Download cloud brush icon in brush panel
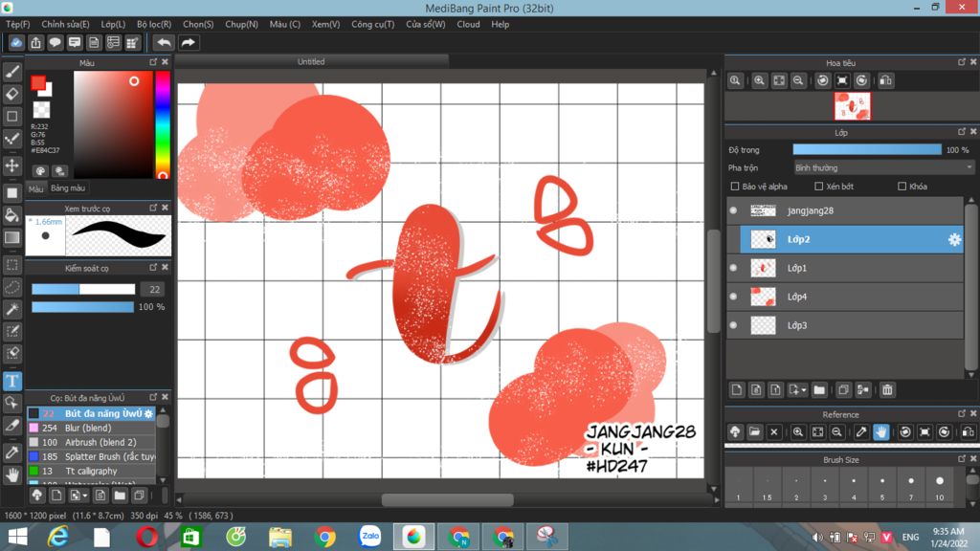Screen dimensions: 980x551 (37, 496)
